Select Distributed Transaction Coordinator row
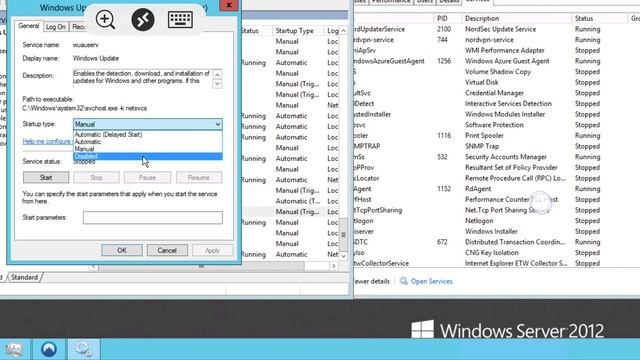 point(496,242)
